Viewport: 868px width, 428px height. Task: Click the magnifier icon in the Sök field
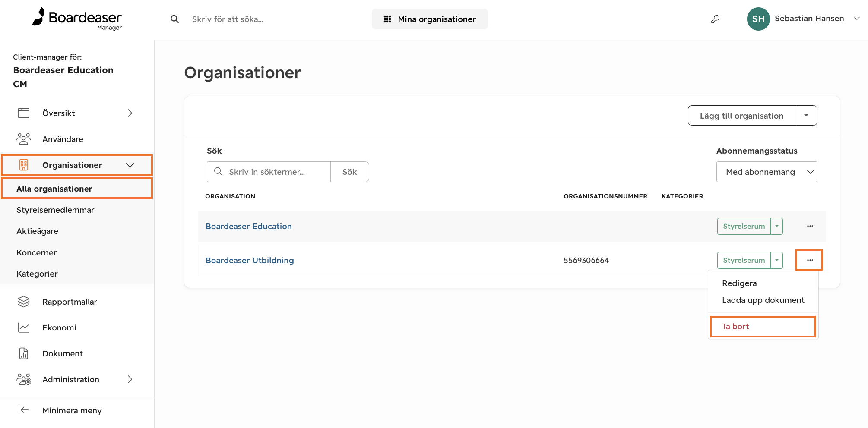coord(218,171)
